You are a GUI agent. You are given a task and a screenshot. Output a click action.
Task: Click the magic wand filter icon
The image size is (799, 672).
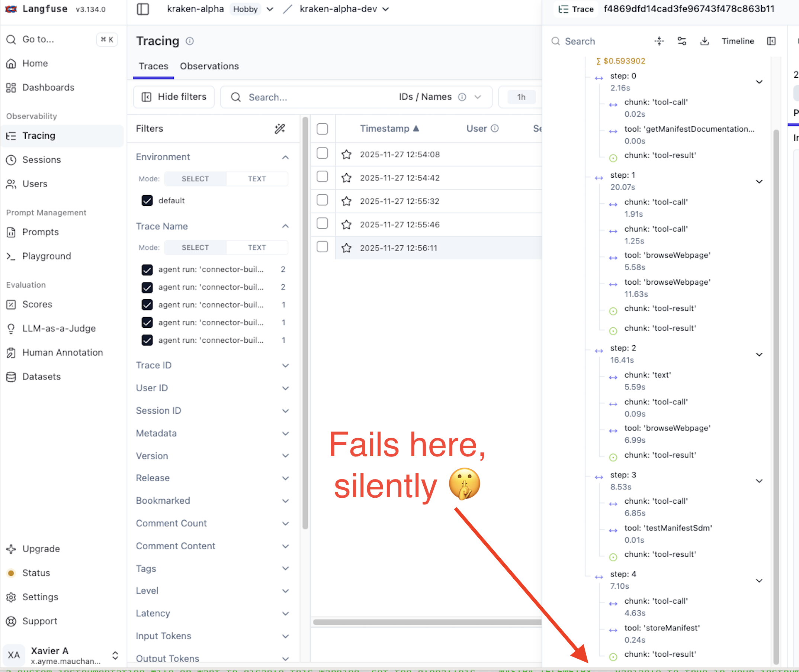pos(280,129)
